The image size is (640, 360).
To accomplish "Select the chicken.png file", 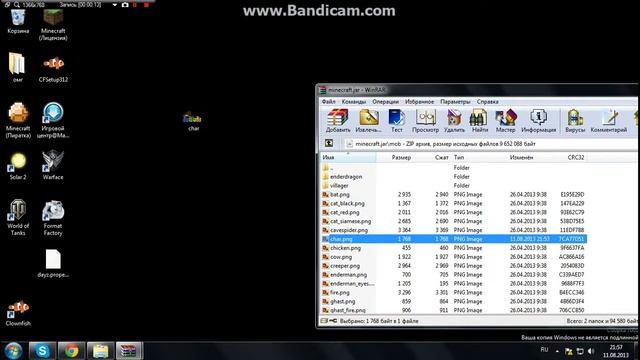I will (x=454, y=248).
